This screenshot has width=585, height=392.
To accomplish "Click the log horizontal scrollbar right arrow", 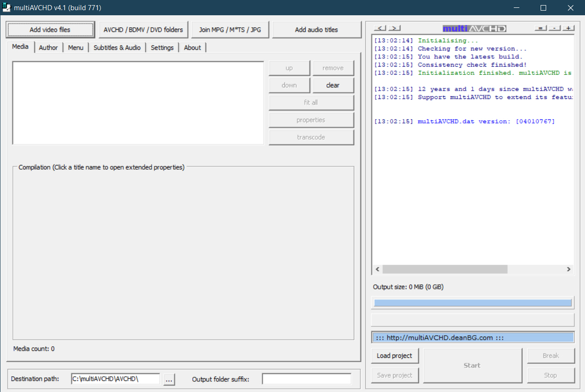I will tap(569, 269).
